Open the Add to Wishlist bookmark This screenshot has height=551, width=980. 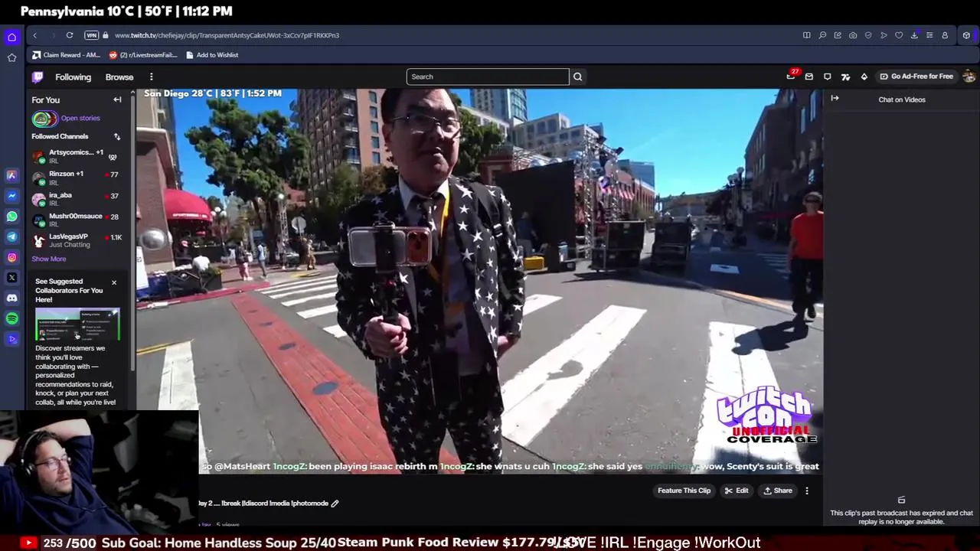click(212, 55)
